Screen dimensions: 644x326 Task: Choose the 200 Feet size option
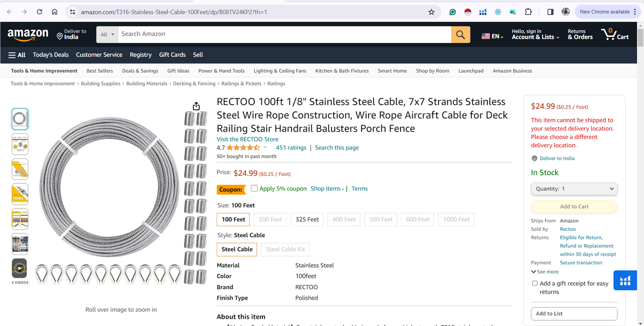(270, 220)
